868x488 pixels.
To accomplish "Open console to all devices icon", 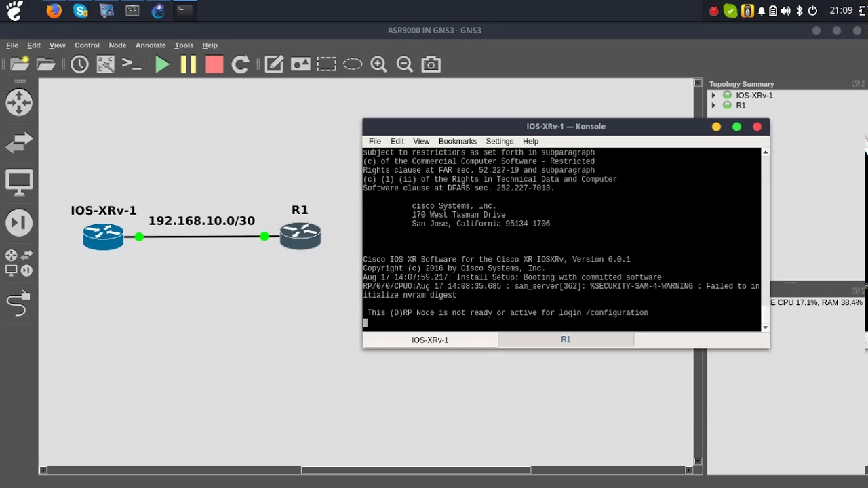I will pos(132,64).
